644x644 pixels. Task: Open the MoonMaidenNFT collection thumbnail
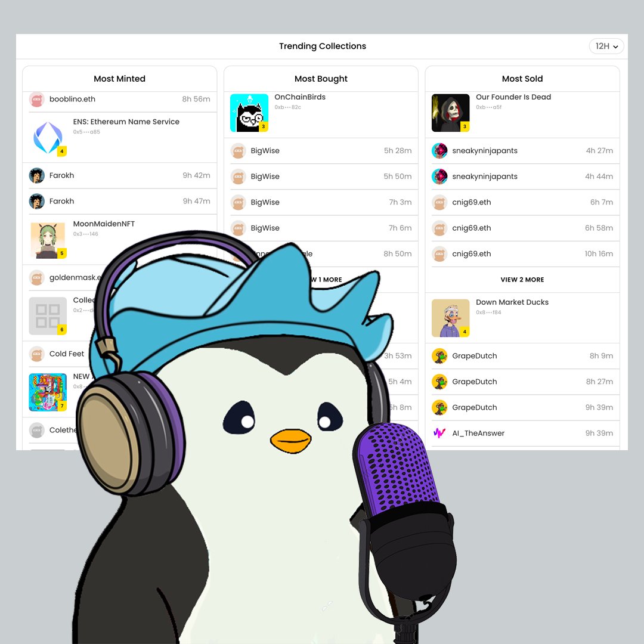tap(48, 240)
